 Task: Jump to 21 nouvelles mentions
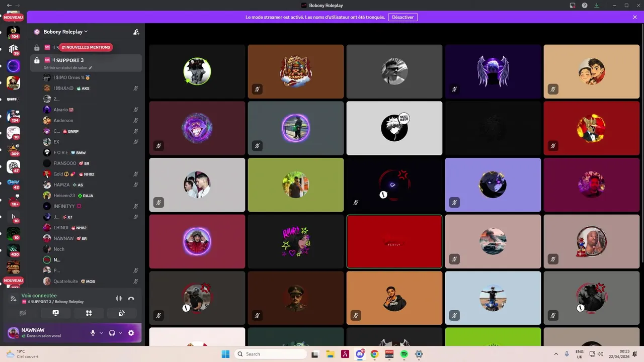86,47
